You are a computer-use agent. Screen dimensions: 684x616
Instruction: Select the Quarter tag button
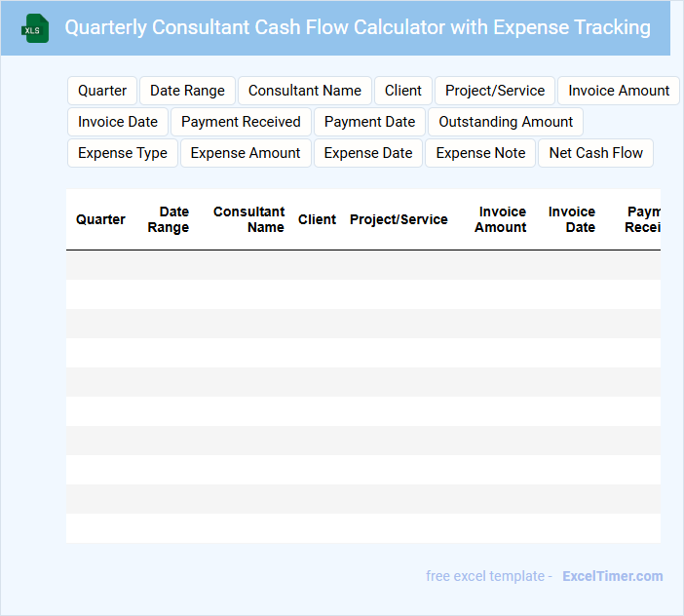pyautogui.click(x=102, y=91)
